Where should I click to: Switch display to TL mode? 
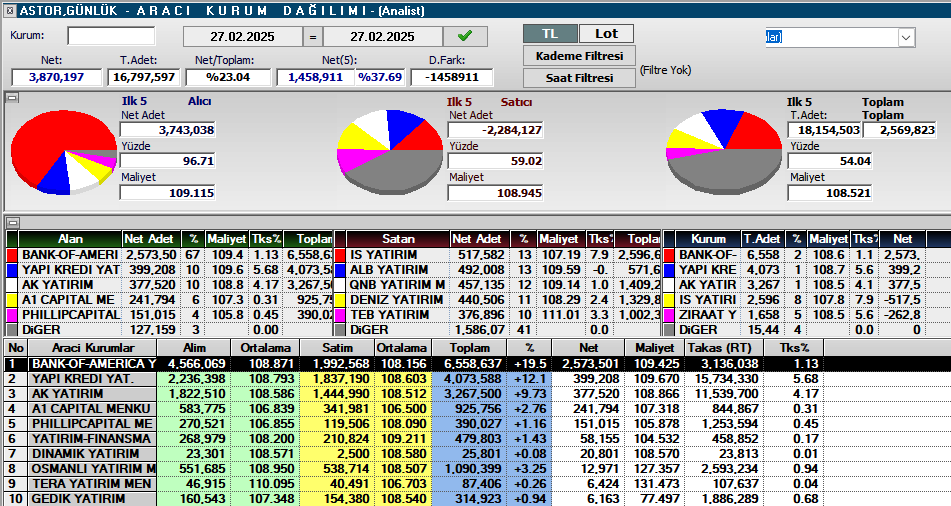[x=550, y=34]
